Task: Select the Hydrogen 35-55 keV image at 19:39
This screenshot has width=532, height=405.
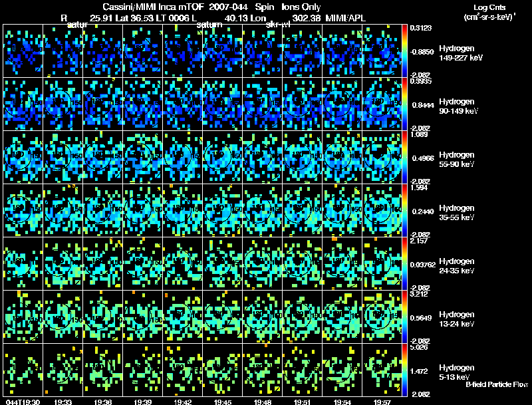Action: point(142,210)
